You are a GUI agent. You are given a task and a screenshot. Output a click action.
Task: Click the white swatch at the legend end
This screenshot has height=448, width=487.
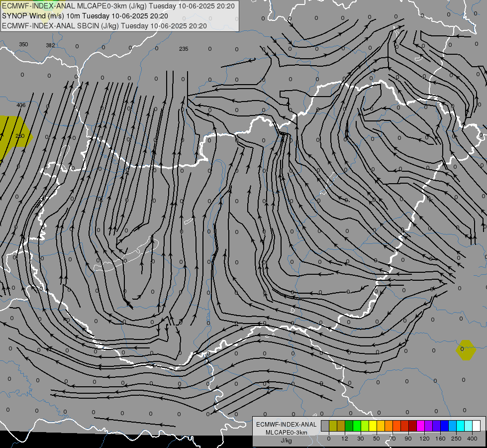point(477,426)
